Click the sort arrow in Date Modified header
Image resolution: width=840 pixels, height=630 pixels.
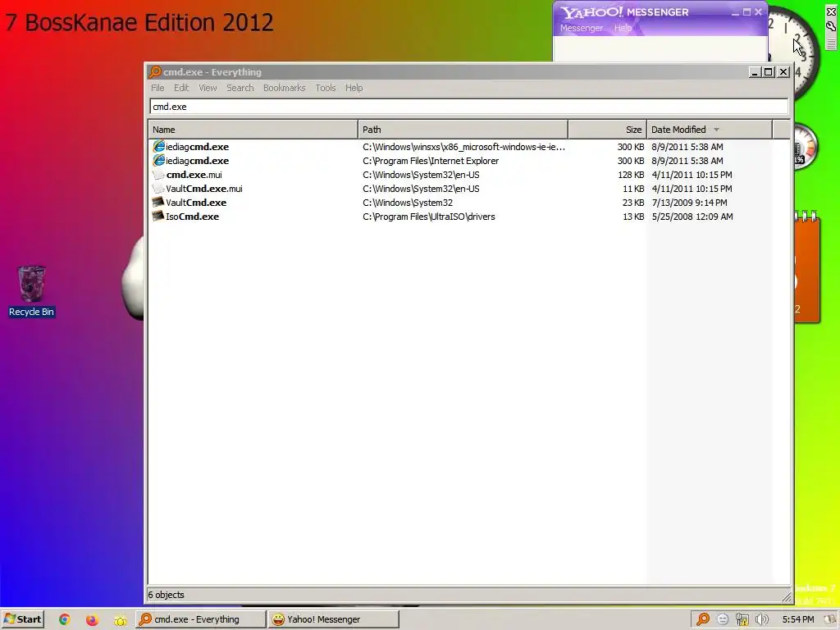pyautogui.click(x=716, y=130)
